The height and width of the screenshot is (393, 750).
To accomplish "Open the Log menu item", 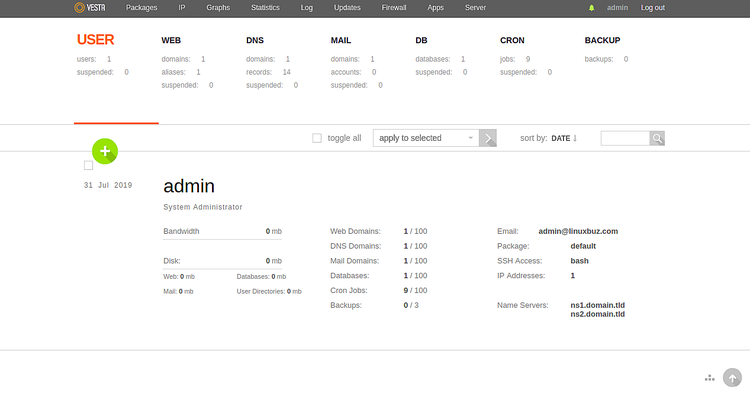I will pos(307,8).
